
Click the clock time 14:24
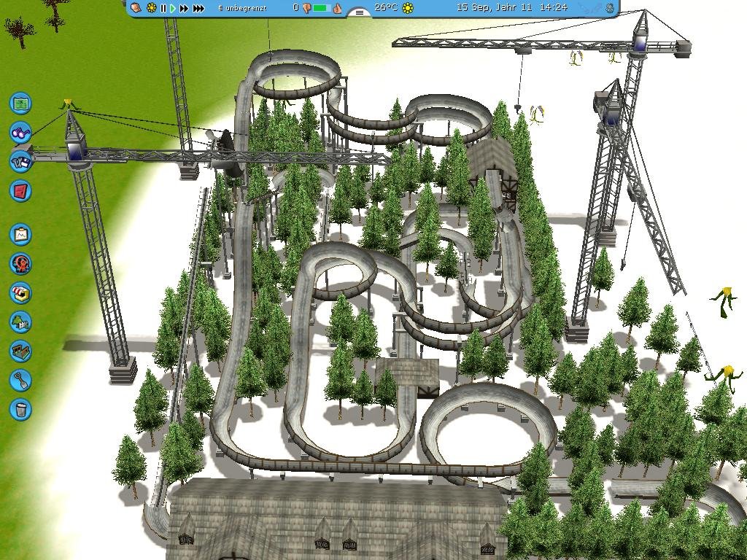pyautogui.click(x=554, y=7)
